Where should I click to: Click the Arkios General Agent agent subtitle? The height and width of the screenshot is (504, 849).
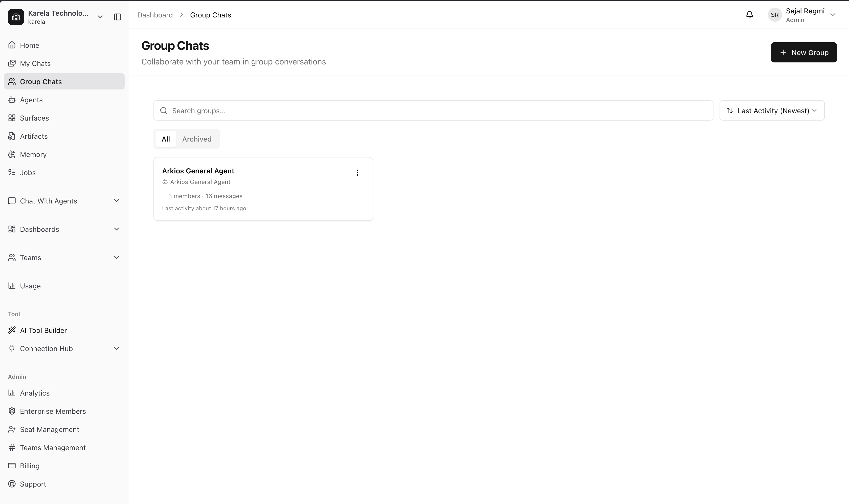tap(200, 182)
